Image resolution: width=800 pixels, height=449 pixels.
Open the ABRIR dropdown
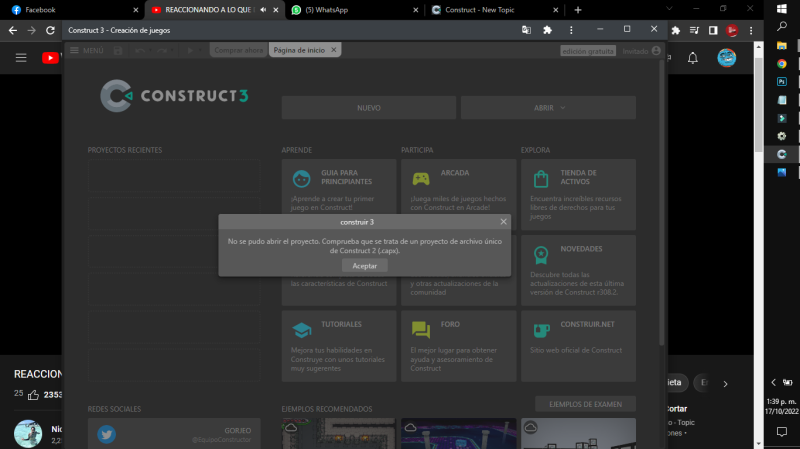coord(548,108)
